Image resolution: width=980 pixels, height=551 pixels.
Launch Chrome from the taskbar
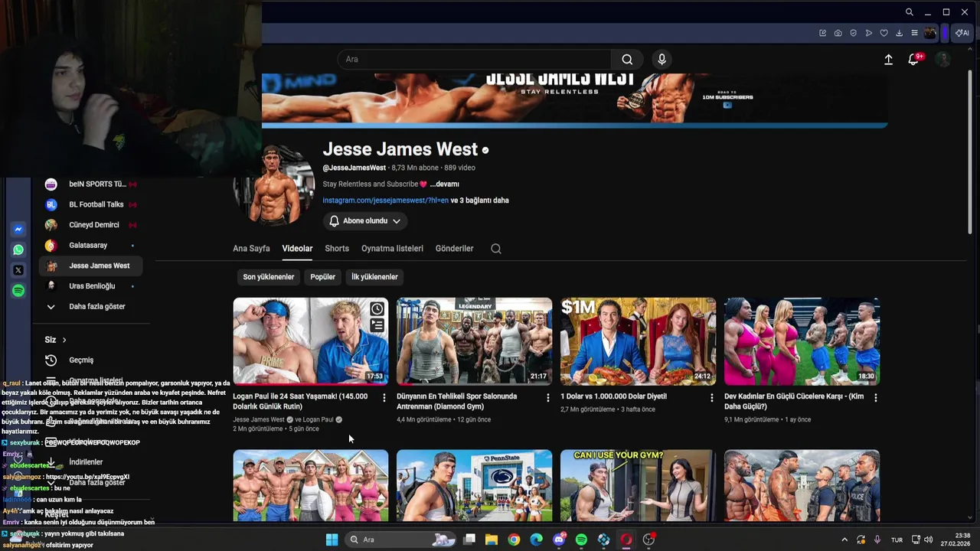[x=514, y=540]
